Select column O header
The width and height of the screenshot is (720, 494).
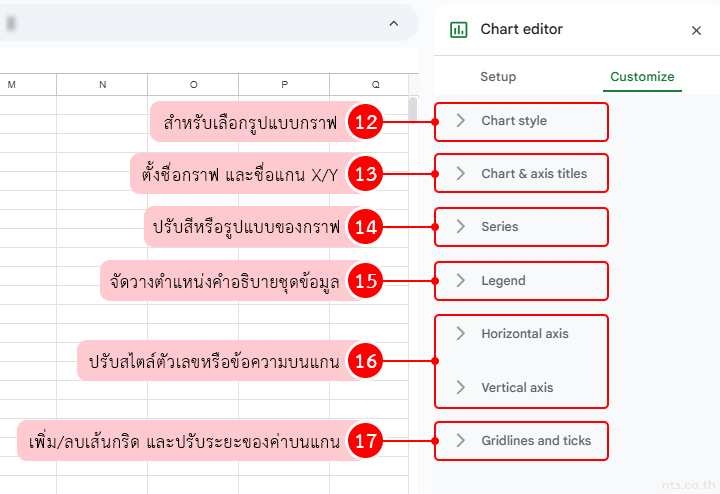pos(193,85)
